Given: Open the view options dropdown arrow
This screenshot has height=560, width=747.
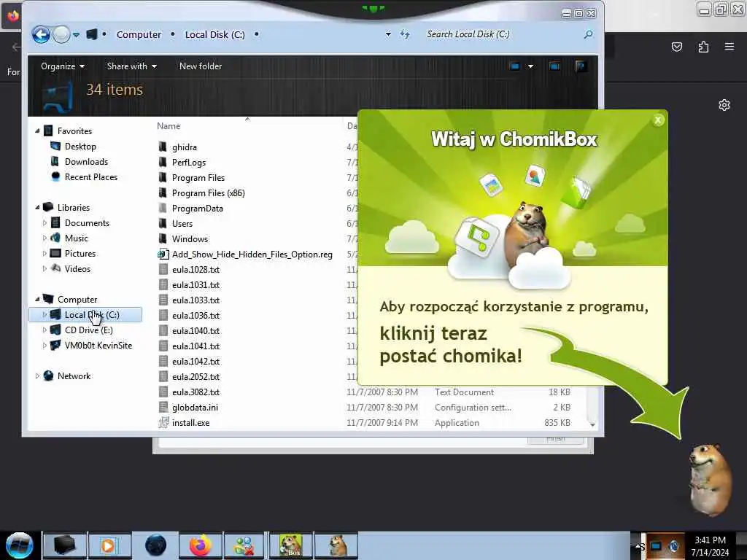Looking at the screenshot, I should tap(531, 66).
